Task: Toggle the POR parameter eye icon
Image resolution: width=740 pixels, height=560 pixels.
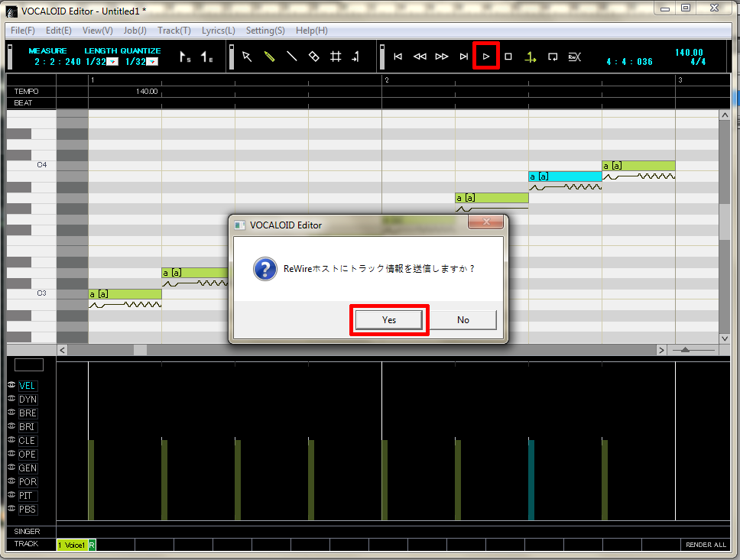Action: click(x=11, y=481)
